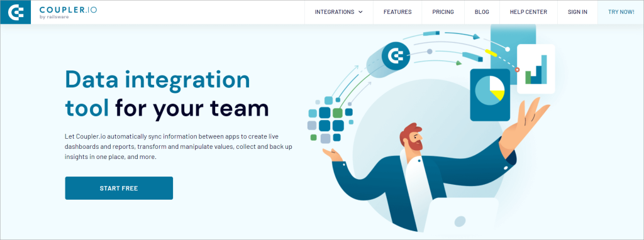644x240 pixels.
Task: Click the COUPLER.IO by railsware wordmark
Action: pyautogui.click(x=68, y=12)
